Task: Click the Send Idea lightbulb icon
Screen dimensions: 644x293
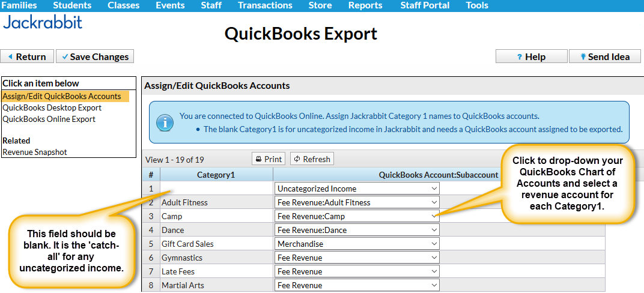Action: 583,57
